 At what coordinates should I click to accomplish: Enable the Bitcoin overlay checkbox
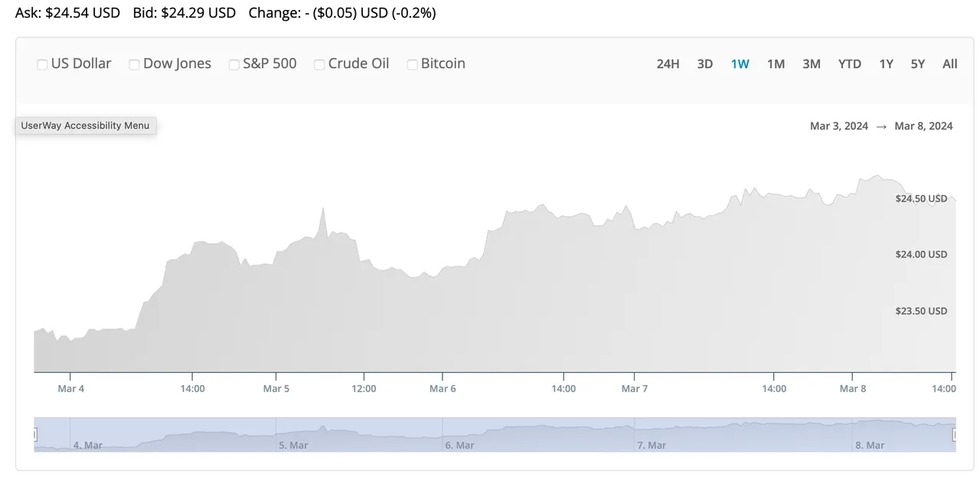pyautogui.click(x=413, y=64)
